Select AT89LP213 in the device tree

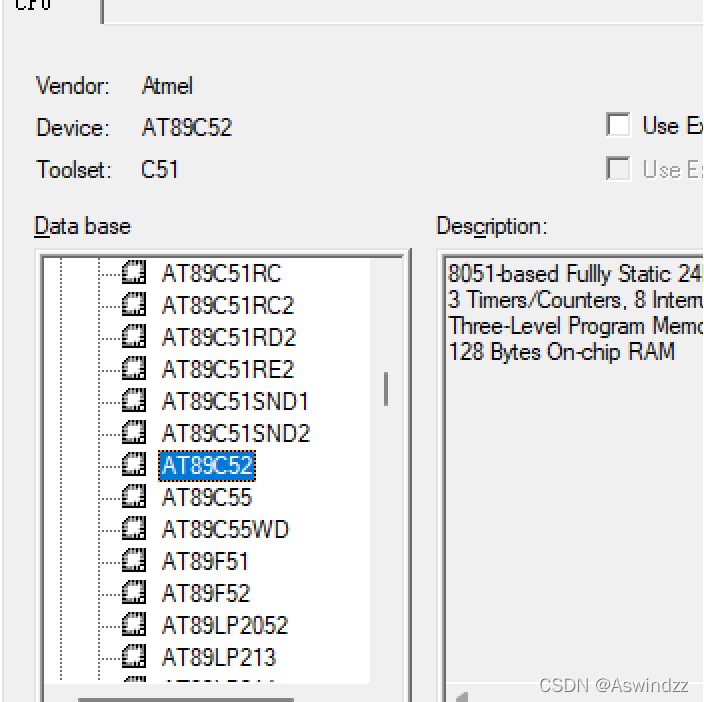219,658
